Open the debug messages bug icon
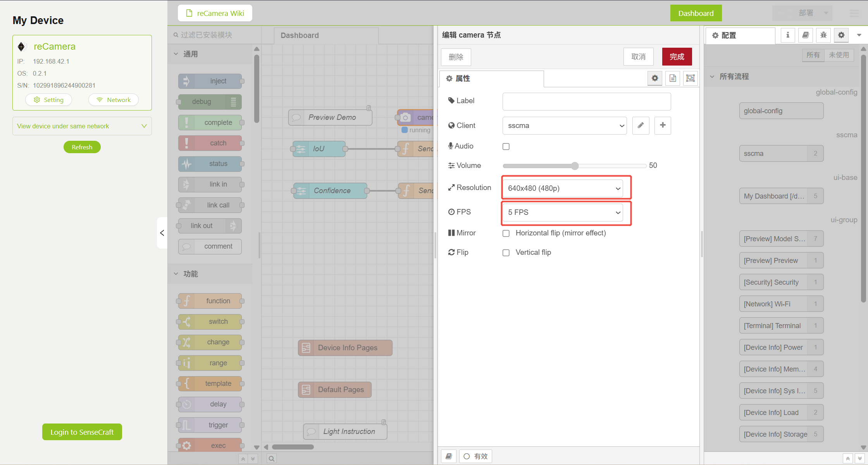Viewport: 868px width, 465px height. 823,35
